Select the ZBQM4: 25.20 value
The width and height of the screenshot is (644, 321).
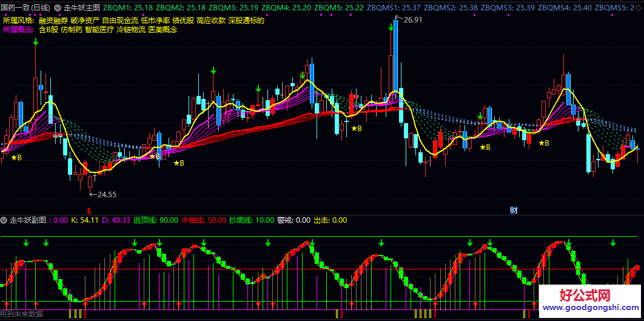[287, 7]
